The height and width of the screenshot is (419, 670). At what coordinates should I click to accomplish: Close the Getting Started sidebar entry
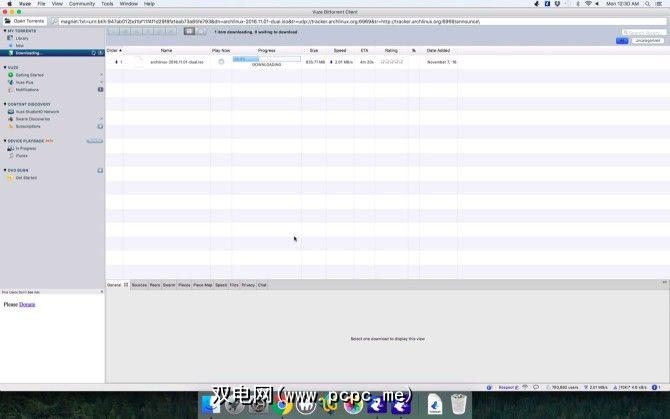pyautogui.click(x=101, y=75)
